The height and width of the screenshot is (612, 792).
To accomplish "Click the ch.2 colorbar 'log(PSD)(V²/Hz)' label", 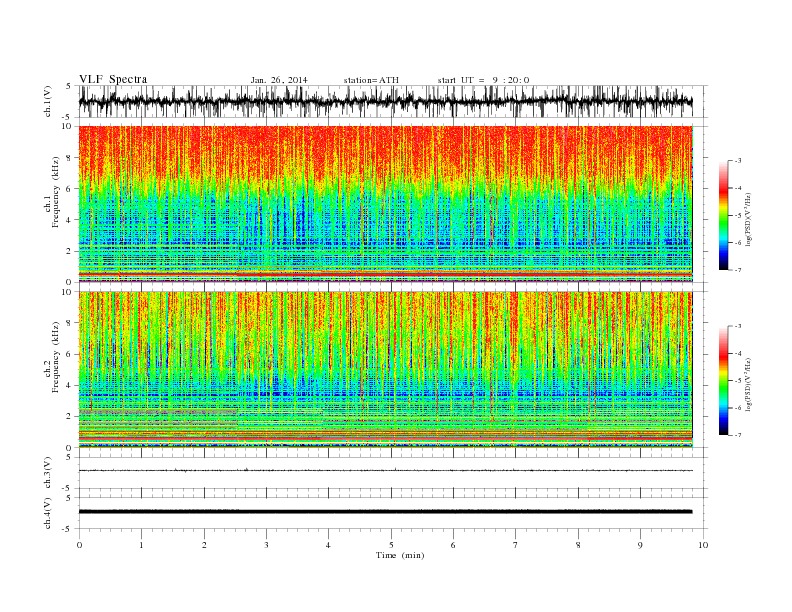I will [x=749, y=384].
